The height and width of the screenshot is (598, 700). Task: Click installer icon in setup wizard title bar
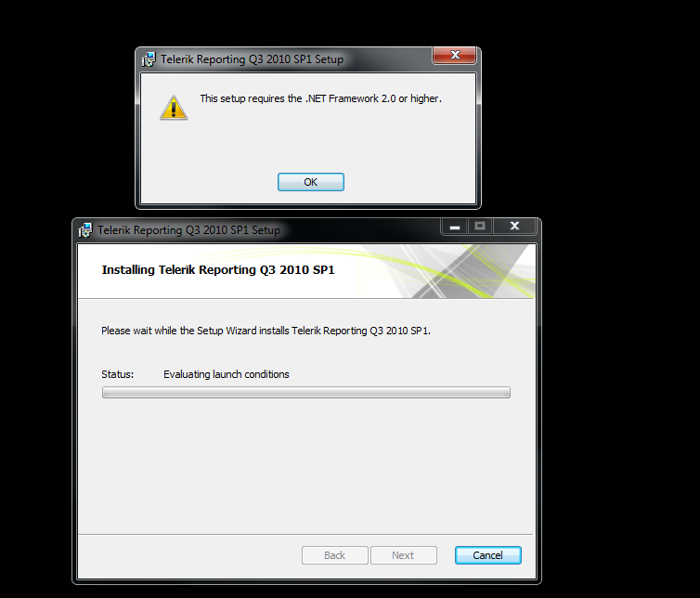pos(85,230)
